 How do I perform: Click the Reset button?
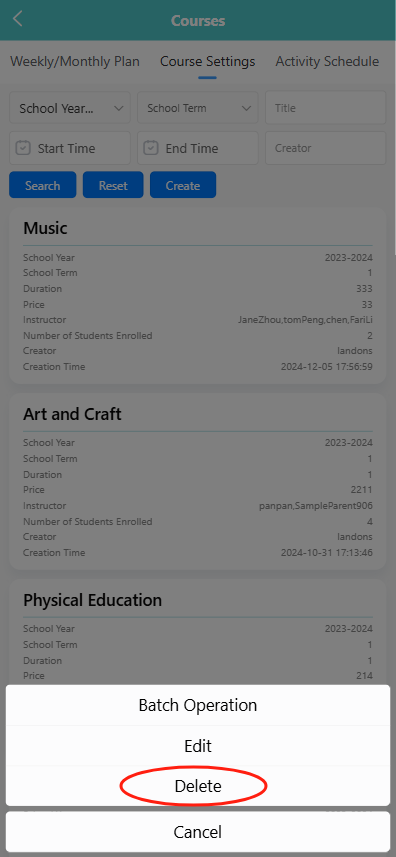[113, 185]
